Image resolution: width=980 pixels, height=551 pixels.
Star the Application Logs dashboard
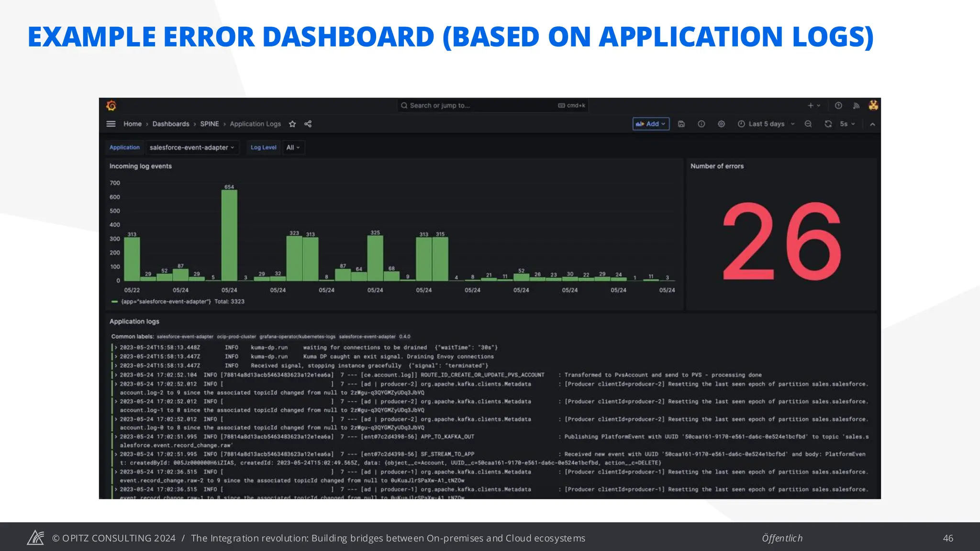click(292, 124)
